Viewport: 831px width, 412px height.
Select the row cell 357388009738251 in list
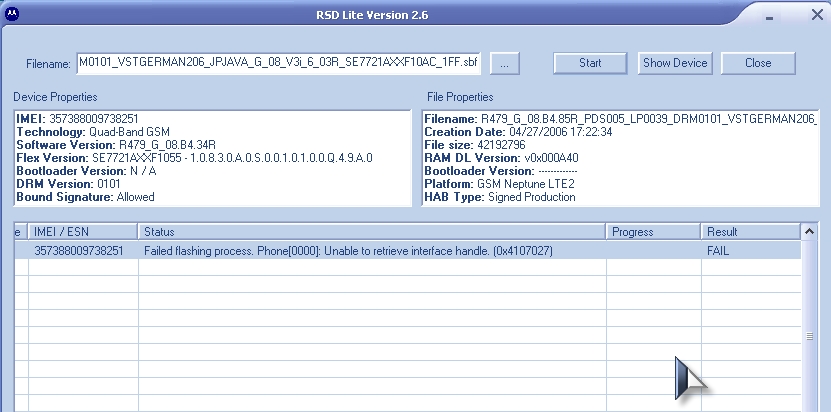point(78,251)
